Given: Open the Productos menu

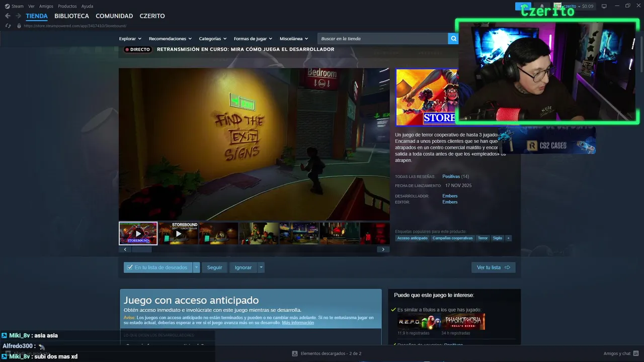Looking at the screenshot, I should click(x=67, y=6).
